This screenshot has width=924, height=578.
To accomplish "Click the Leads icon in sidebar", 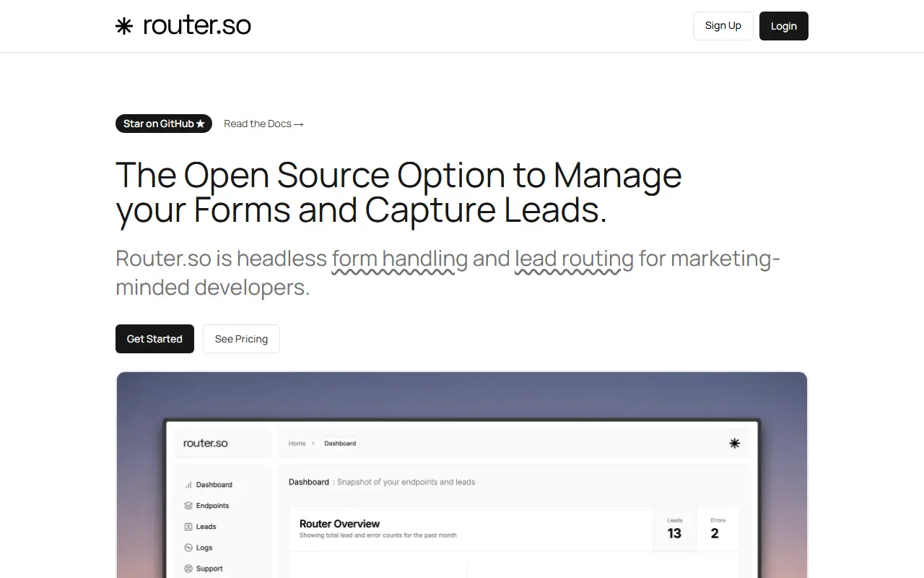I will (188, 527).
